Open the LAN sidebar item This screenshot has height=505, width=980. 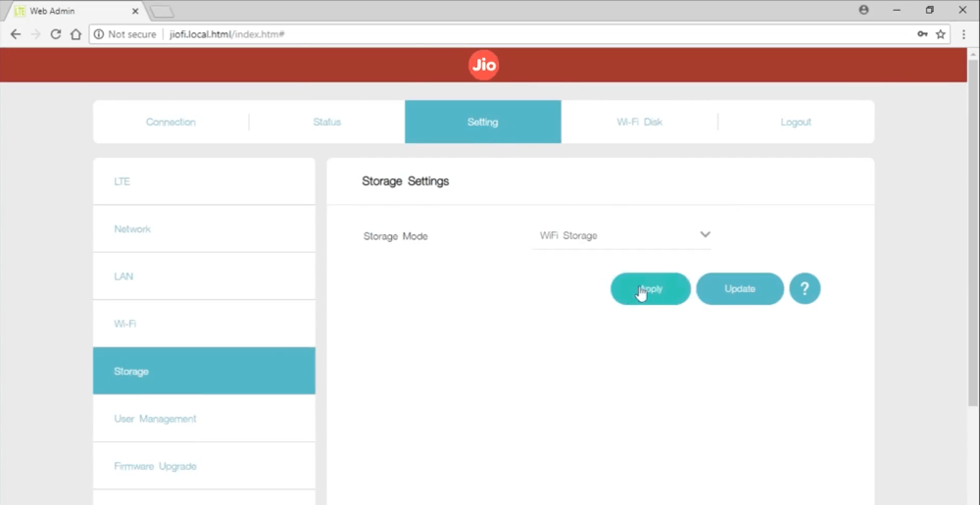(x=204, y=277)
